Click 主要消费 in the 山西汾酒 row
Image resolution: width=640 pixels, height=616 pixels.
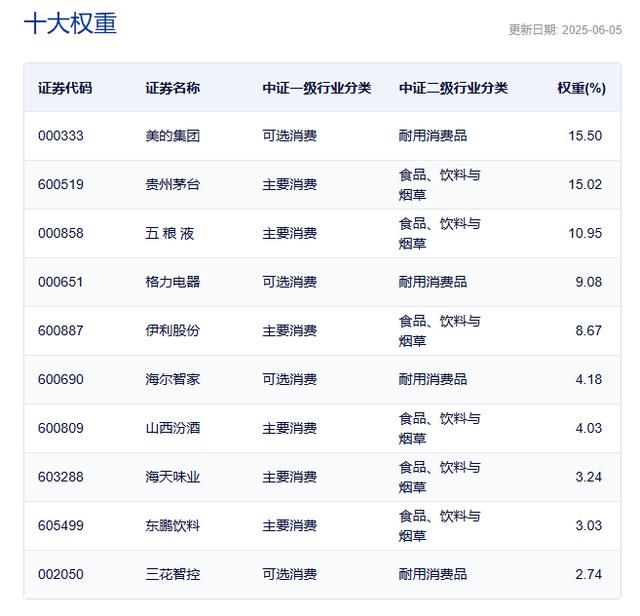point(290,428)
